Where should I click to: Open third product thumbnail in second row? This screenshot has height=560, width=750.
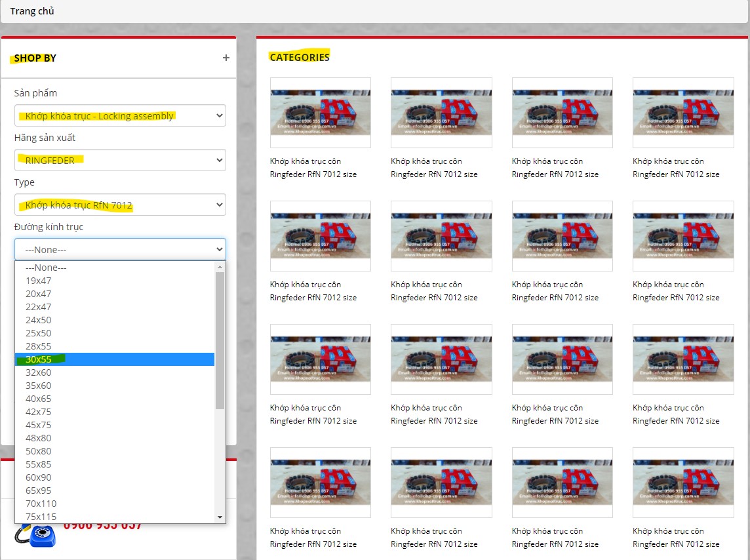[x=562, y=236]
